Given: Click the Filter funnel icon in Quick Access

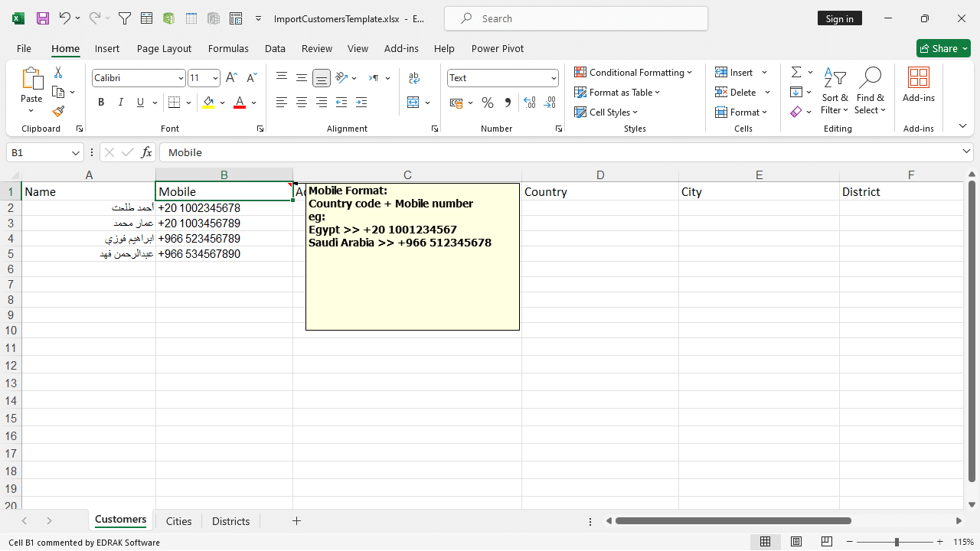Looking at the screenshot, I should [125, 18].
